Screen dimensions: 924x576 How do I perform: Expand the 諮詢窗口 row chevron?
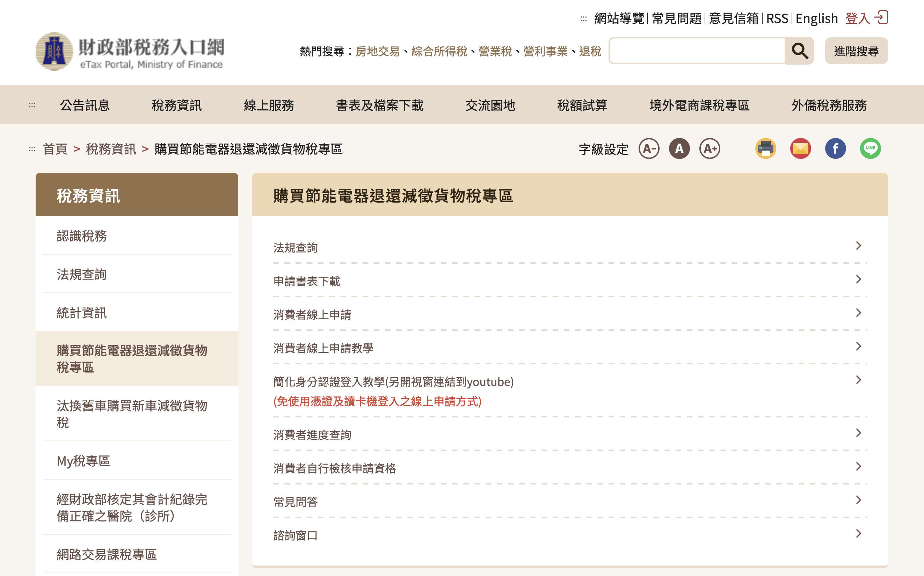tap(858, 533)
